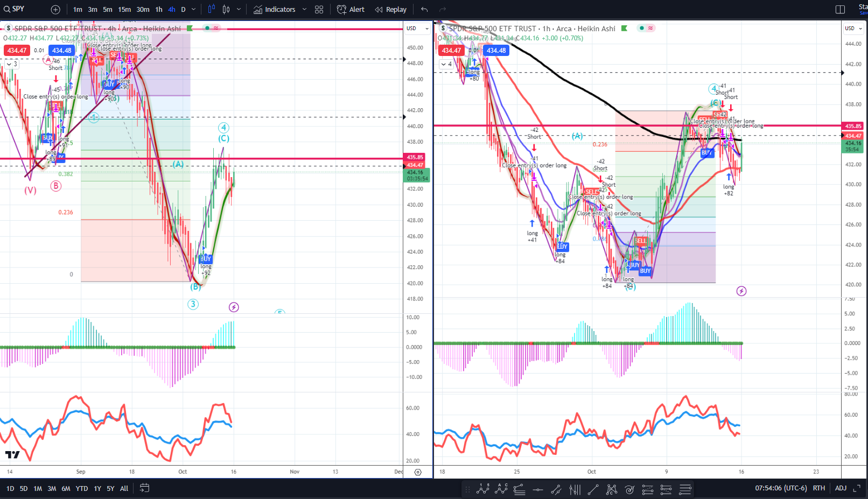Set date range to 3M
The image size is (868, 499).
[52, 488]
